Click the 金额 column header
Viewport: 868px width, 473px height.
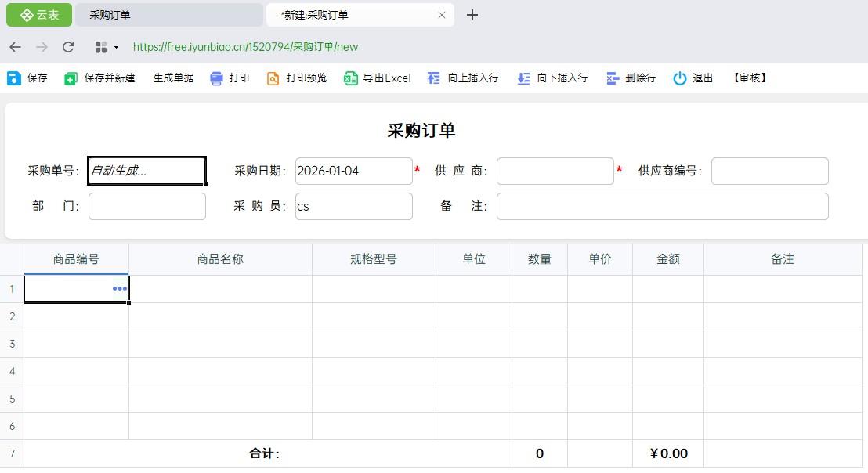coord(668,259)
